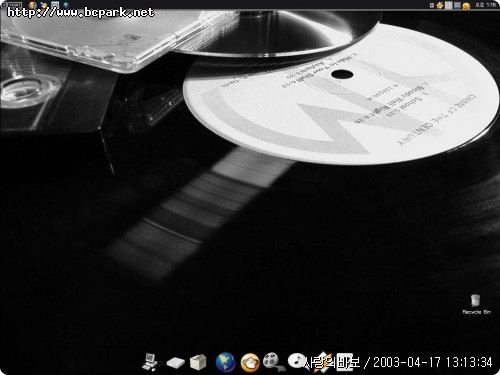Open the small blue globe quick-launch icon
The height and width of the screenshot is (375, 500).
coord(66,5)
